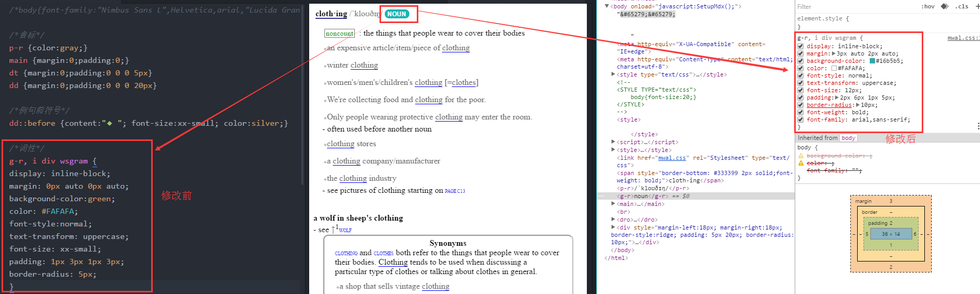The width and height of the screenshot is (980, 294).
Task: Collapse the body onload element node
Action: click(607, 6)
